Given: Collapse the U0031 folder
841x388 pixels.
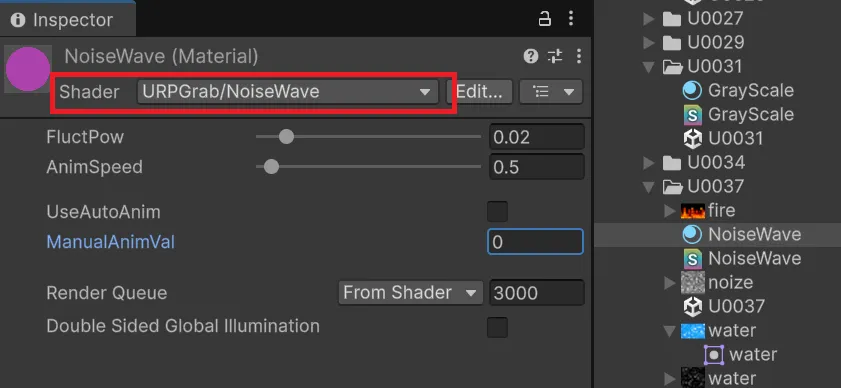Looking at the screenshot, I should click(649, 67).
